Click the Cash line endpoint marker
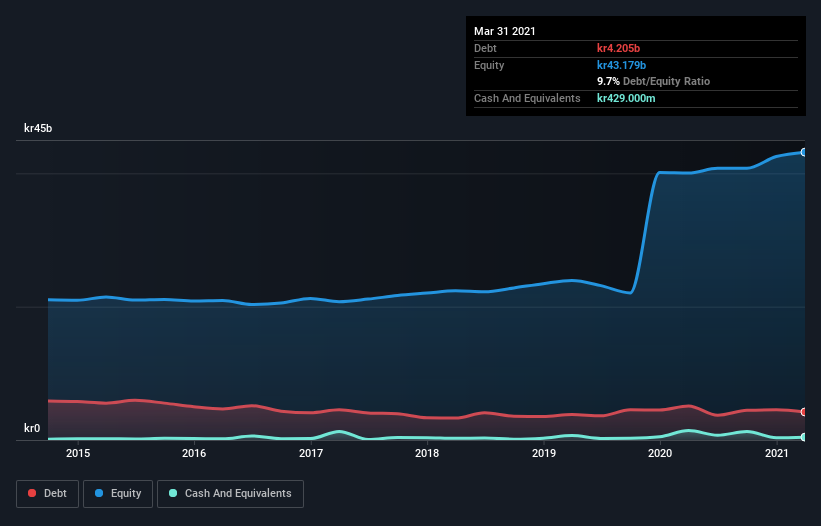821x526 pixels. [804, 437]
